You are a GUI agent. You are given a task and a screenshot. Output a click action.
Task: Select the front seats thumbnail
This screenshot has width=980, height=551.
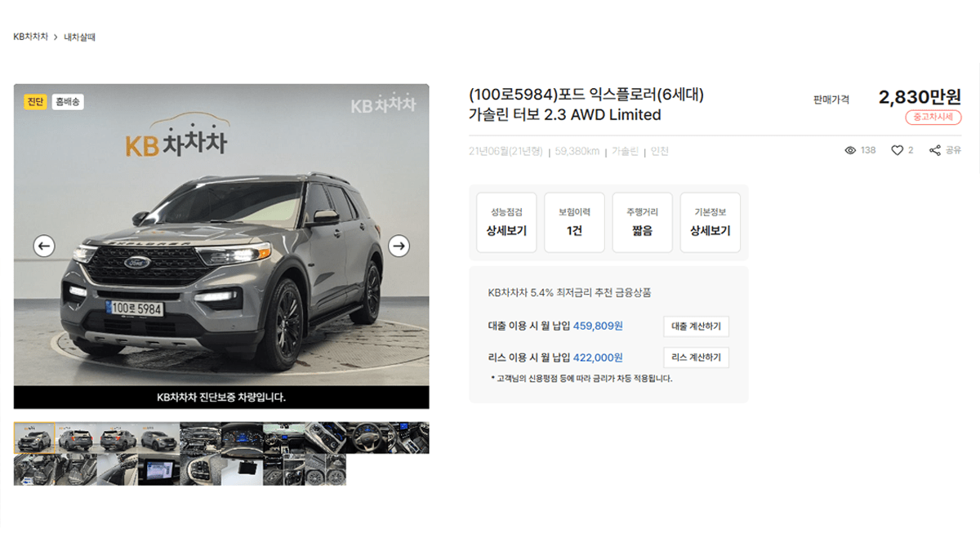(x=34, y=469)
